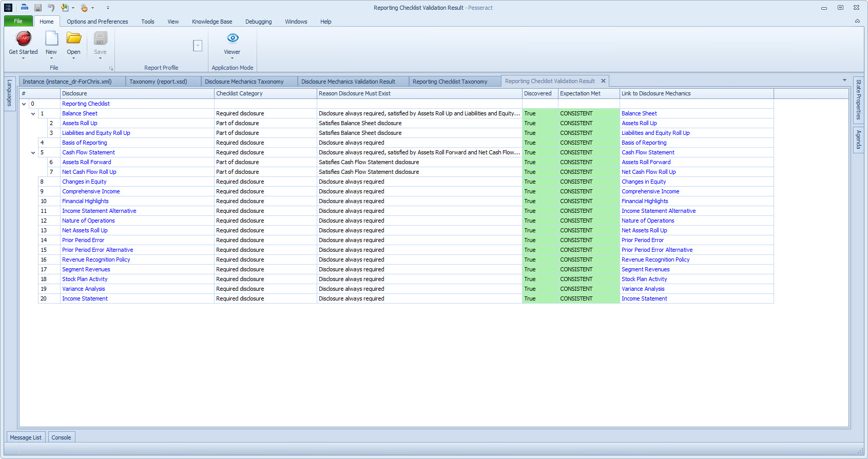Open the View ribbon tab
The image size is (868, 459).
[173, 22]
